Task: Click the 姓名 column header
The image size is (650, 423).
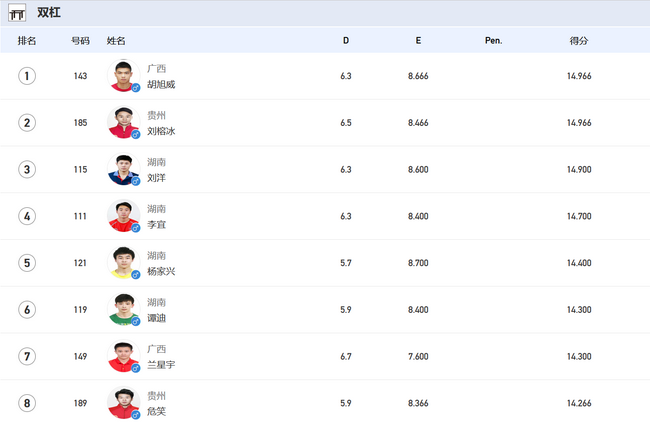Action: [116, 41]
